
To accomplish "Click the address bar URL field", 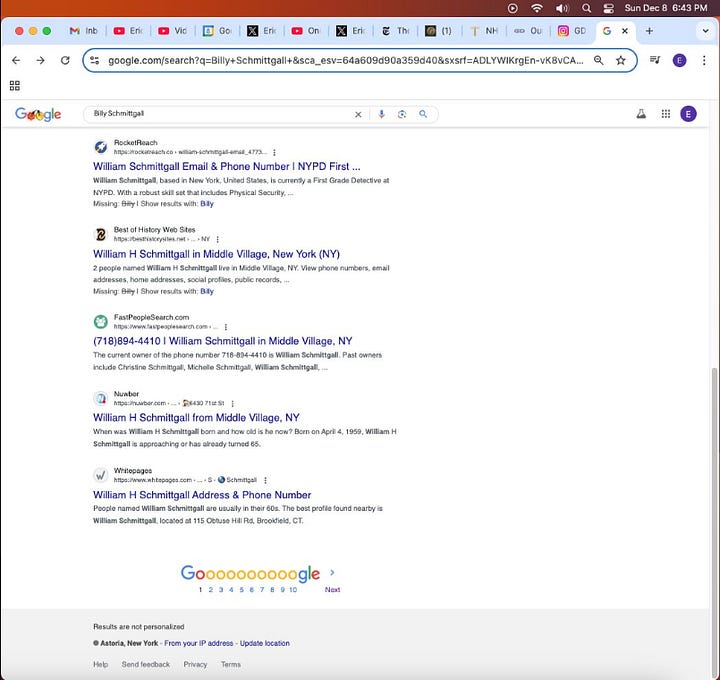I will click(x=346, y=60).
